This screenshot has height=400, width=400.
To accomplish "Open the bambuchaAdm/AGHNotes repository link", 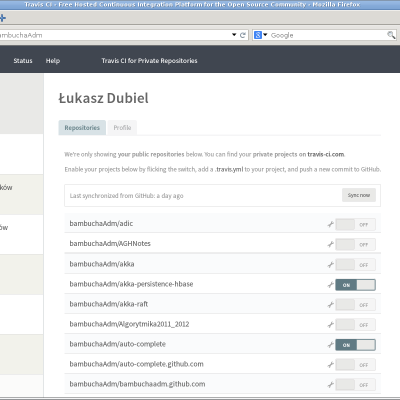I will click(x=110, y=244).
